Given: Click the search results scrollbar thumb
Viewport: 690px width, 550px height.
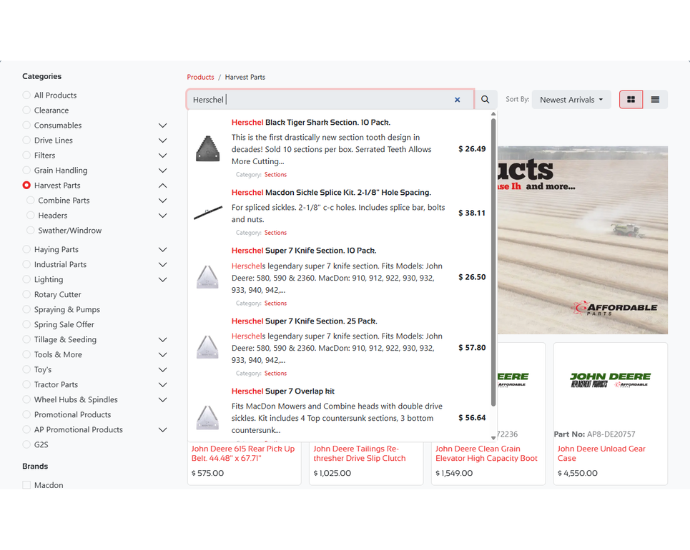Looking at the screenshot, I should click(493, 262).
